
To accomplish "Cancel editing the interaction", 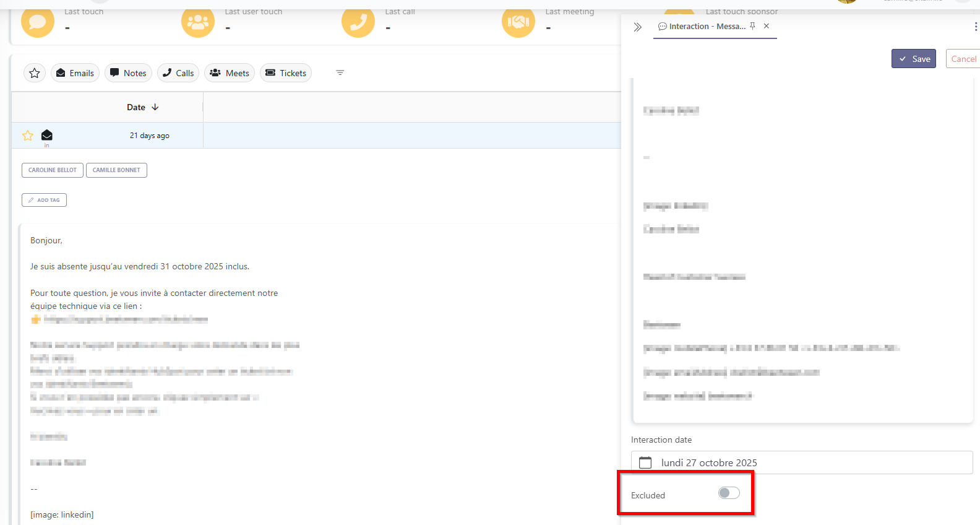I will pyautogui.click(x=963, y=59).
